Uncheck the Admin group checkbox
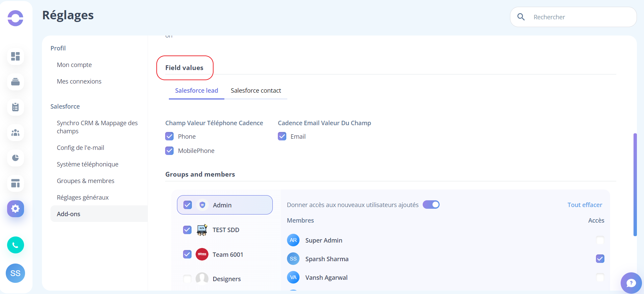644x294 pixels. tap(187, 205)
